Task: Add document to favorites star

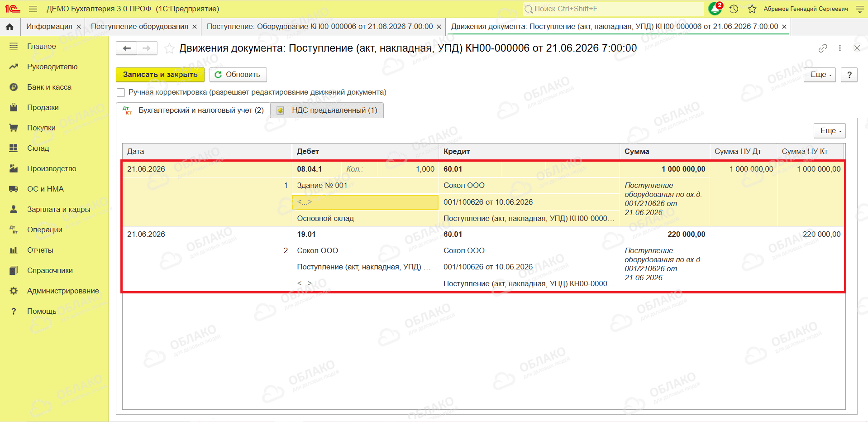Action: 169,48
